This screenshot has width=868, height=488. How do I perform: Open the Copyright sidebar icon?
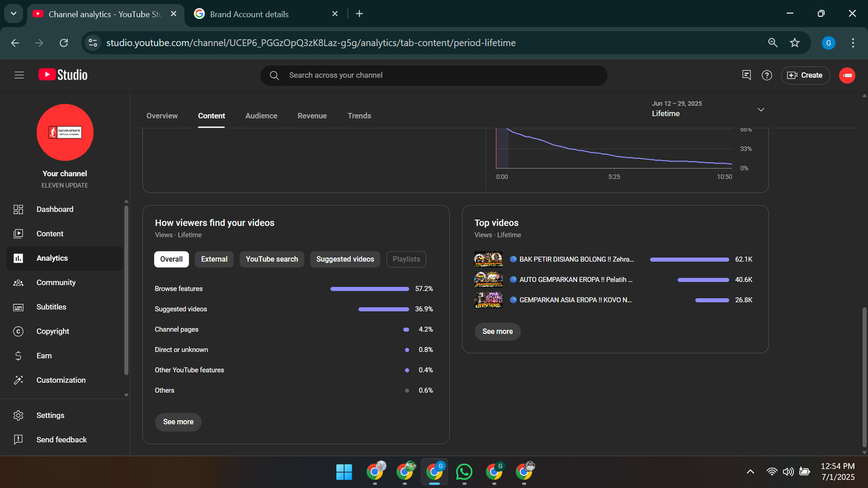18,331
